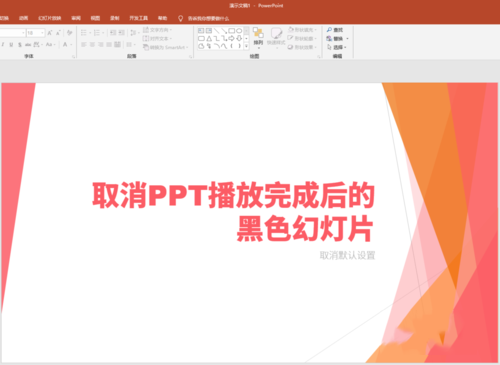Open the font color dropdown arrow
Image resolution: width=500 pixels, height=365 pixels.
[x=71, y=44]
